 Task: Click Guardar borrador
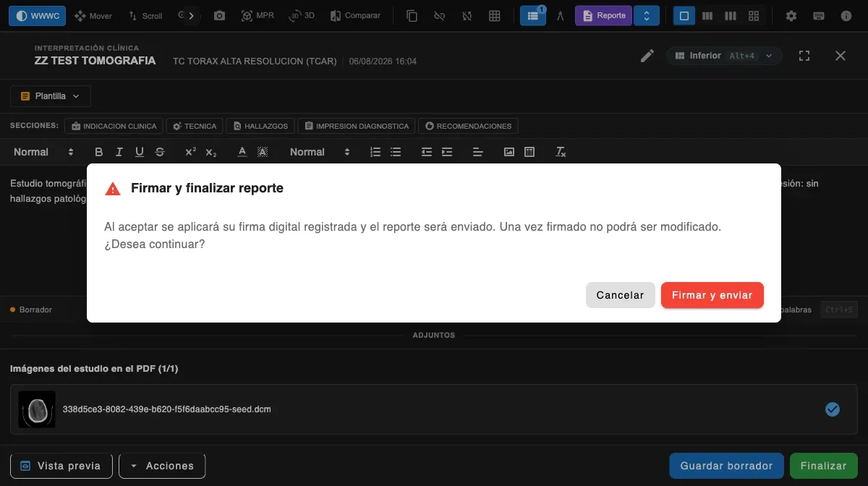[x=727, y=466]
